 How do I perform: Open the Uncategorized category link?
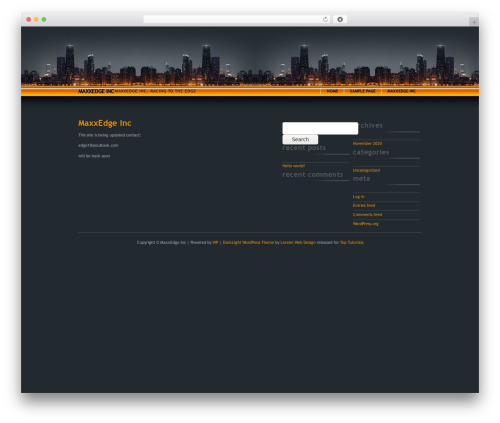(x=366, y=170)
